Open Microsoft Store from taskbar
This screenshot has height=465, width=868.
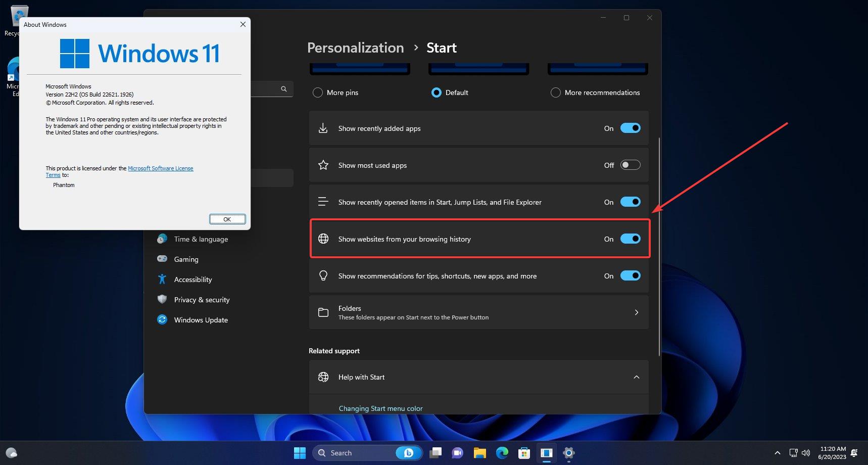point(524,453)
